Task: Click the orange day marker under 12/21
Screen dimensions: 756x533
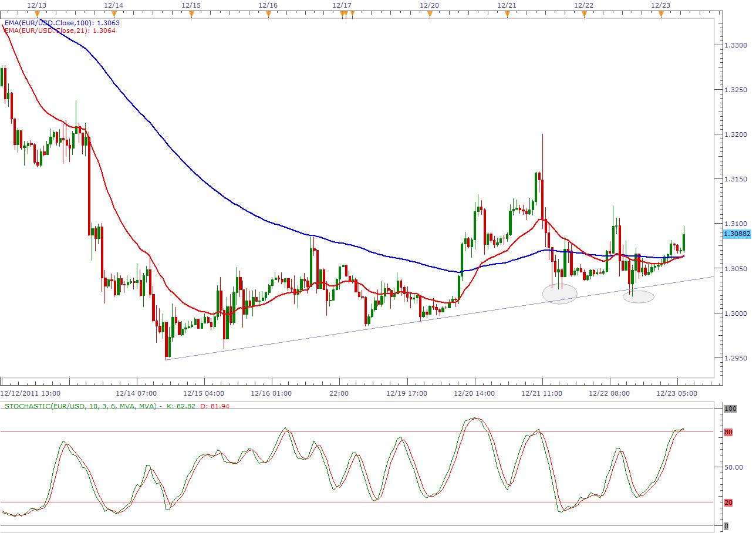Action: pyautogui.click(x=507, y=14)
